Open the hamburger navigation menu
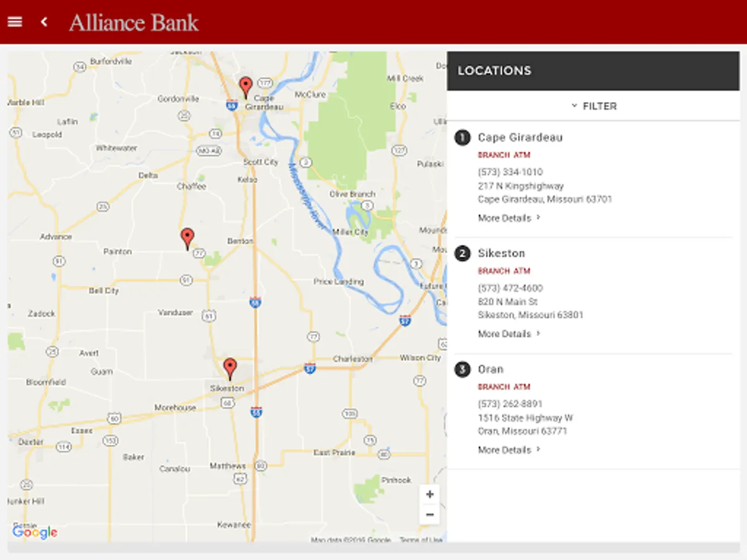 point(14,21)
